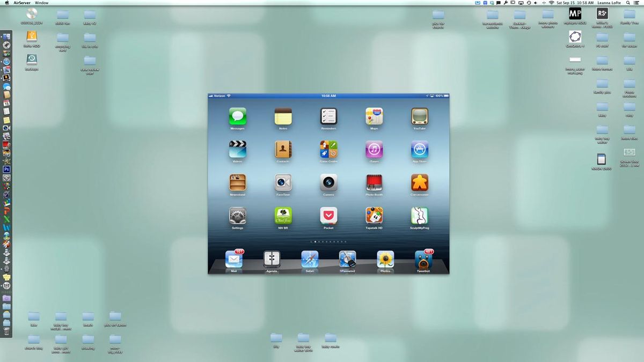Open the Pocket app icon
Screen dimensions: 644x362
[x=328, y=216]
